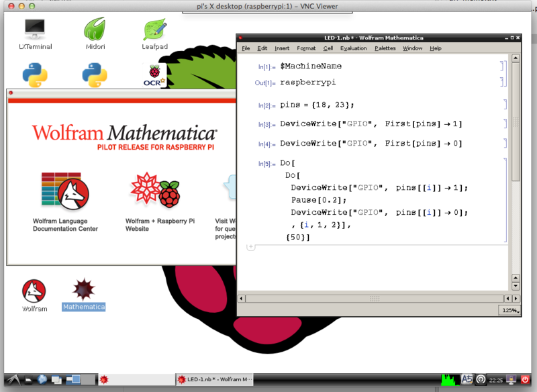The height and width of the screenshot is (392, 537).
Task: Click the vertical scrollbar thumb in notebook
Action: [x=516, y=121]
